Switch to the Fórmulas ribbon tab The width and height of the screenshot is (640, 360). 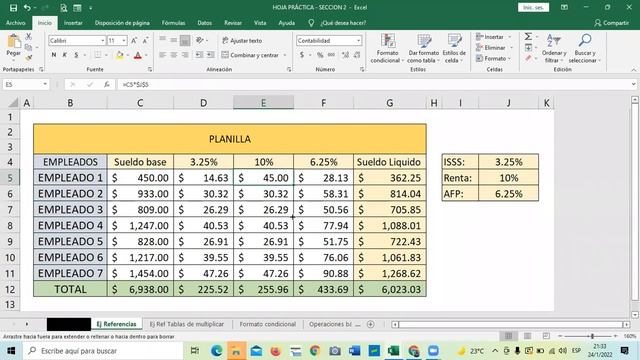[x=173, y=23]
